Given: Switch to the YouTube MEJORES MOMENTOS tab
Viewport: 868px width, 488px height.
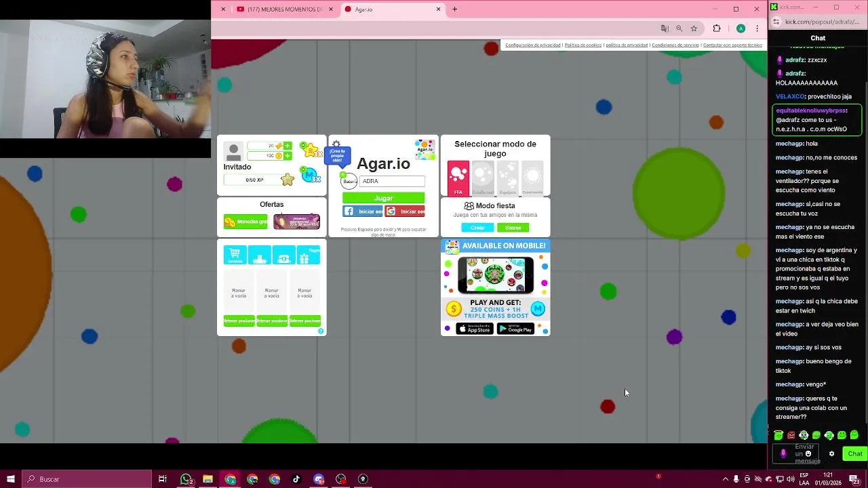Looking at the screenshot, I should pyautogui.click(x=285, y=9).
